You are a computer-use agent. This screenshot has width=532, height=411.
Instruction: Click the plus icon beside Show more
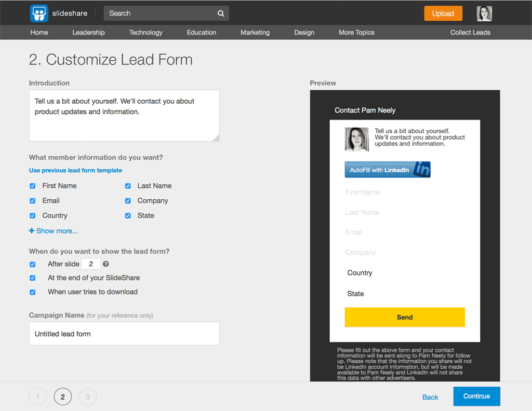pos(32,230)
